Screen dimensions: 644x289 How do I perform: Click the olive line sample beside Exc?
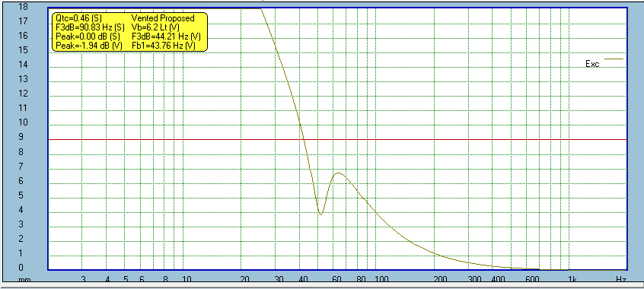point(614,59)
